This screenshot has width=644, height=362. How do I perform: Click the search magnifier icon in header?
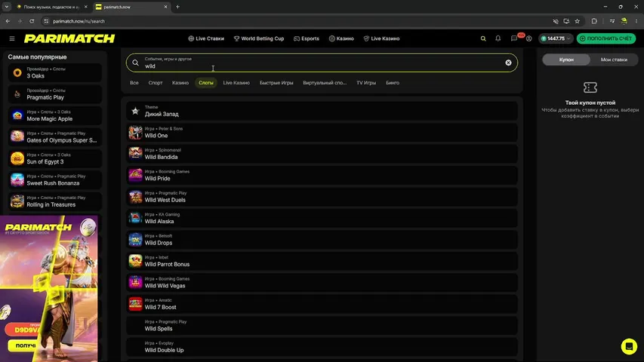483,38
